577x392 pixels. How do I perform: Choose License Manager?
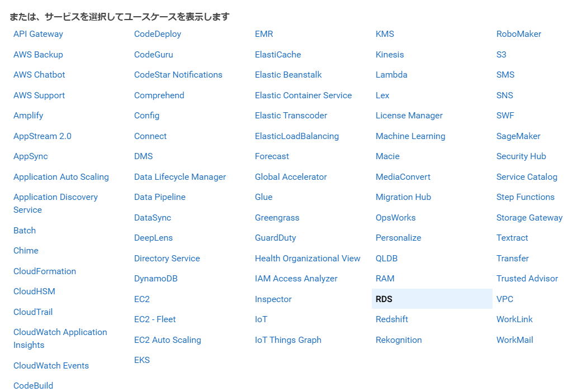[x=409, y=116]
